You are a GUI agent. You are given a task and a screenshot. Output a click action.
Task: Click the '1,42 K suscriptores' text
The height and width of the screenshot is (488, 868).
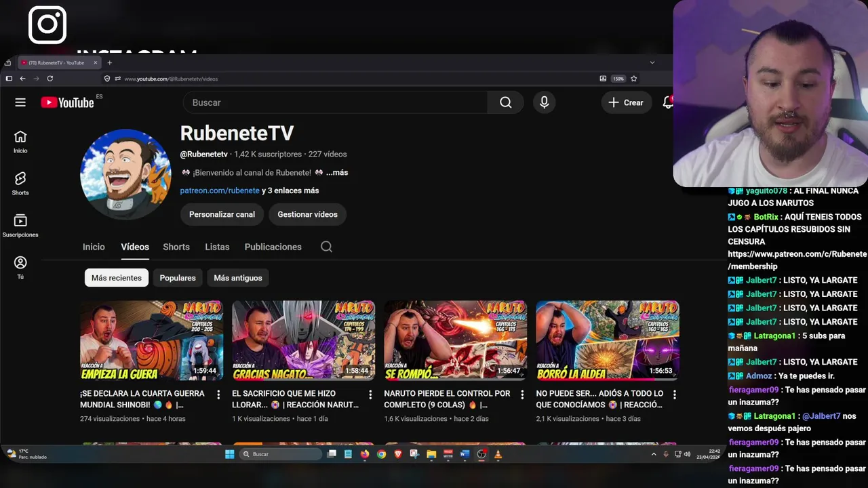click(268, 155)
